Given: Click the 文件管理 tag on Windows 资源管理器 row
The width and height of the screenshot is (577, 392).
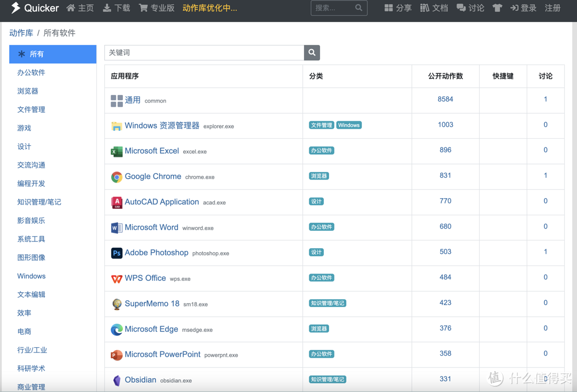Looking at the screenshot, I should tap(321, 125).
